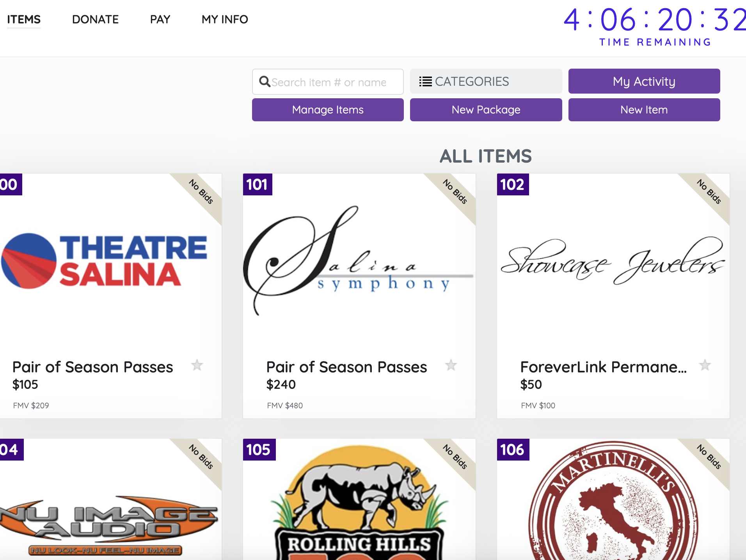Click the No Bids ribbon on item 101
The width and height of the screenshot is (746, 560).
pos(455,191)
